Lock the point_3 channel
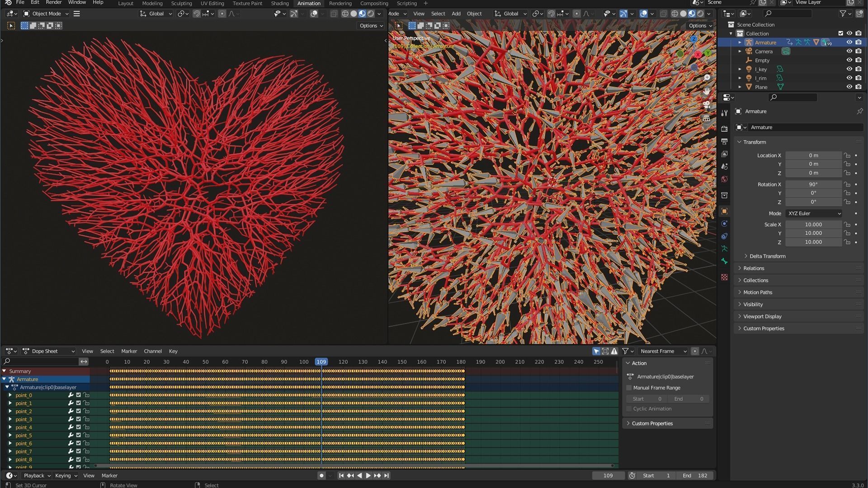The width and height of the screenshot is (868, 488). [x=86, y=419]
